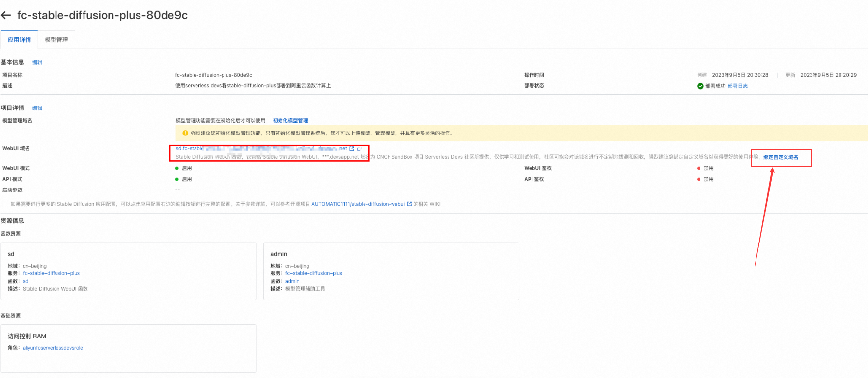Go back using the arrow beside the page title
The height and width of the screenshot is (378, 868).
pyautogui.click(x=6, y=15)
